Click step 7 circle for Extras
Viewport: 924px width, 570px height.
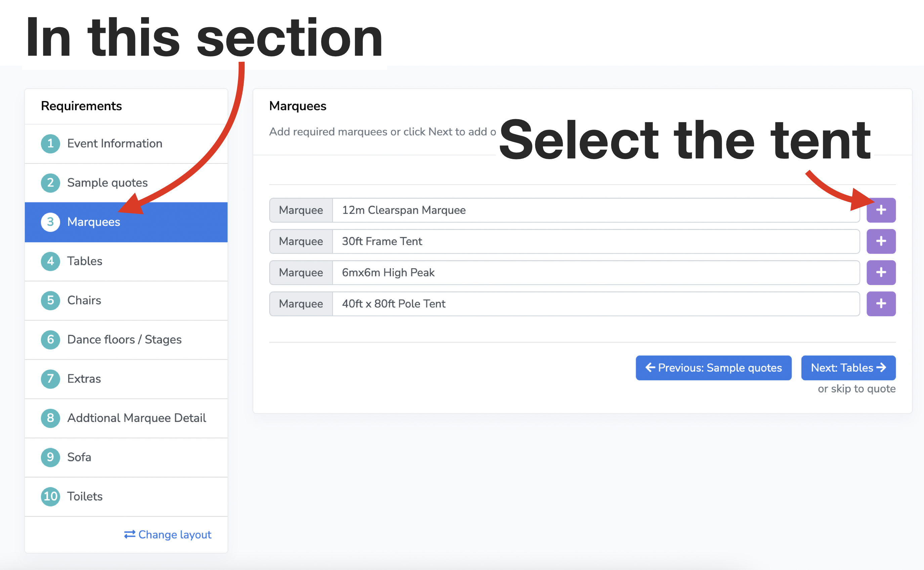pyautogui.click(x=50, y=379)
